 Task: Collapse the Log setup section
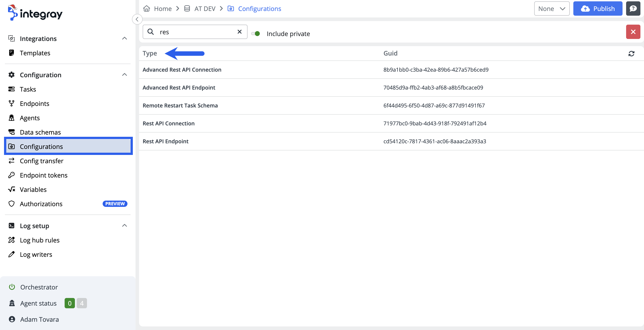tap(124, 226)
